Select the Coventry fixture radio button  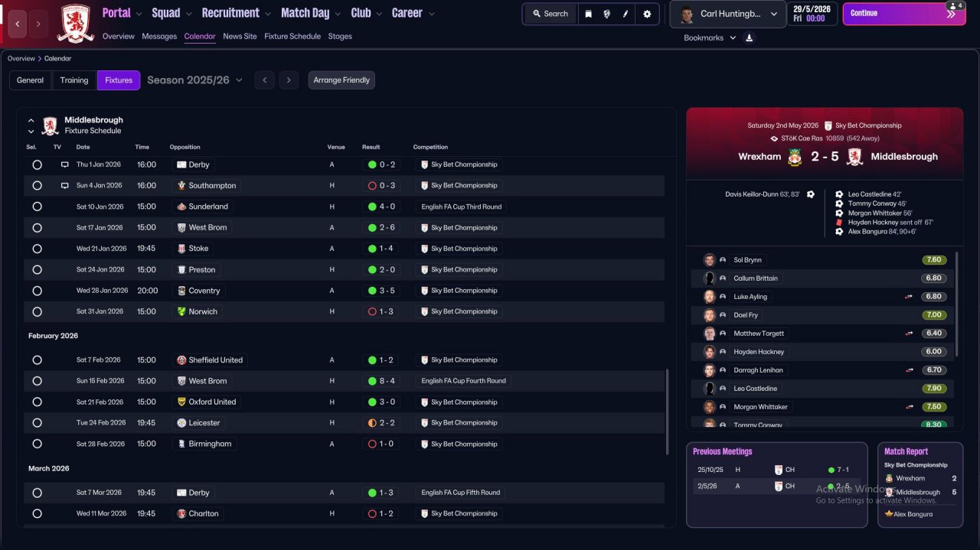click(37, 291)
